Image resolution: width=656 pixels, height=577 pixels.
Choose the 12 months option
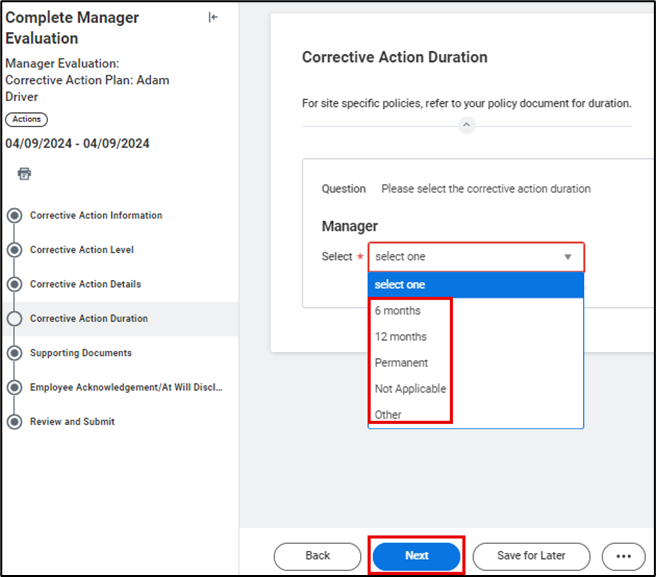pos(401,337)
